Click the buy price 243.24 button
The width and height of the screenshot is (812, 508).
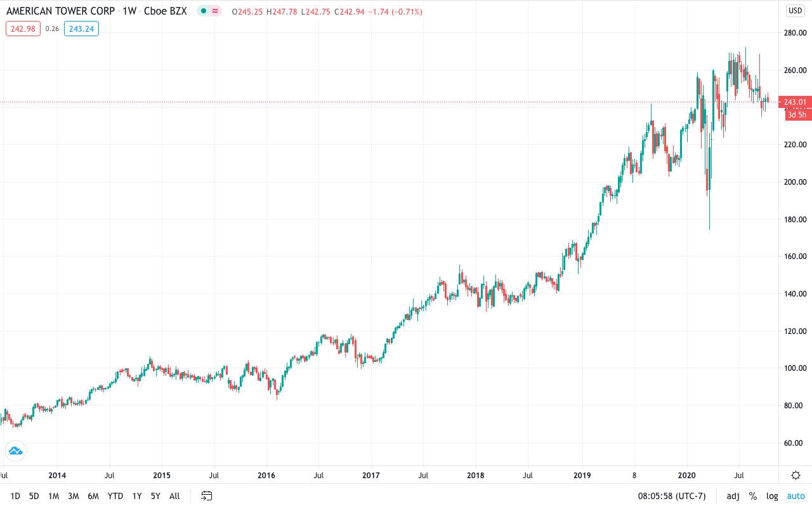point(81,28)
